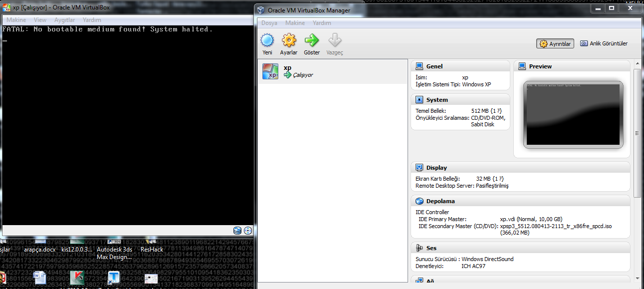Viewport: 644px width, 289px height.
Task: Open the Display section heading link
Action: [x=436, y=168]
